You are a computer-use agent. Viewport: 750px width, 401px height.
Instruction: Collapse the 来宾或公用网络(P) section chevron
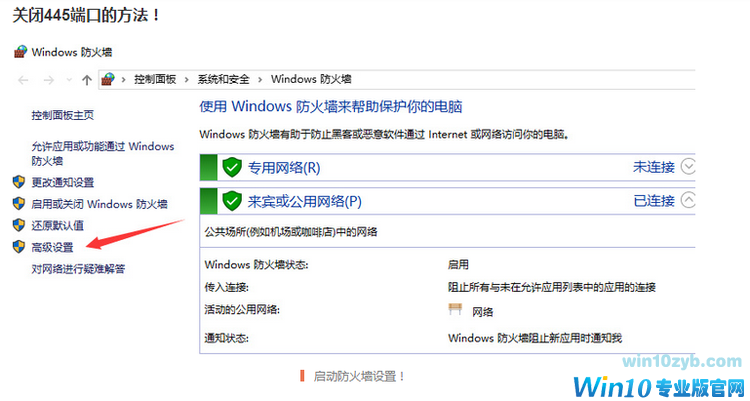click(688, 200)
